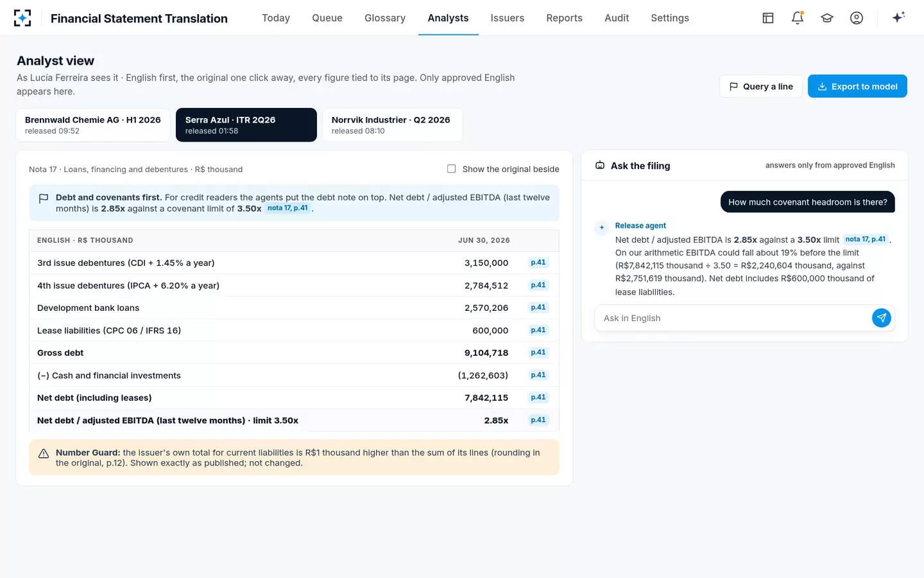Click the app logo icon
The width and height of the screenshot is (924, 578).
pos(22,18)
